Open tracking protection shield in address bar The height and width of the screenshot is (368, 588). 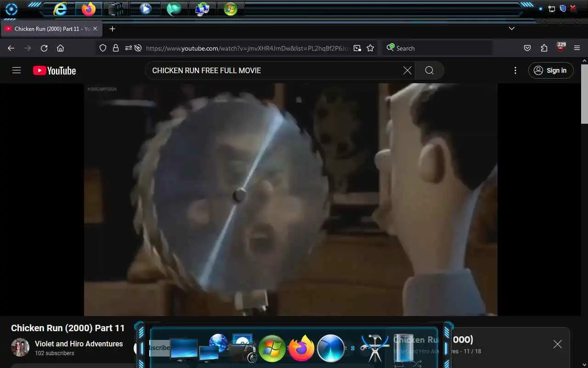point(103,48)
